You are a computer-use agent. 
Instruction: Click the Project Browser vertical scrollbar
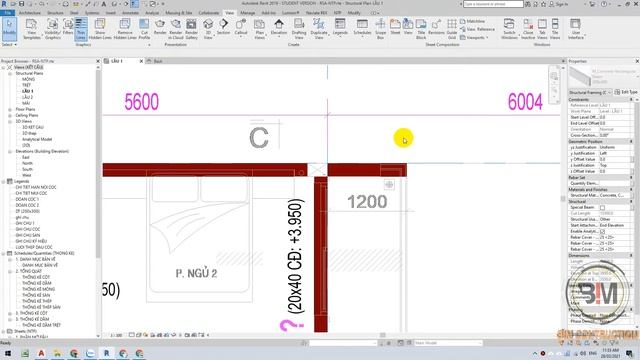point(98,163)
